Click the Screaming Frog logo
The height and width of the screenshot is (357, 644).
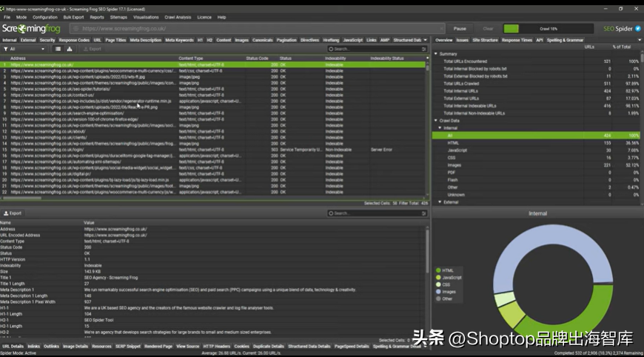31,28
